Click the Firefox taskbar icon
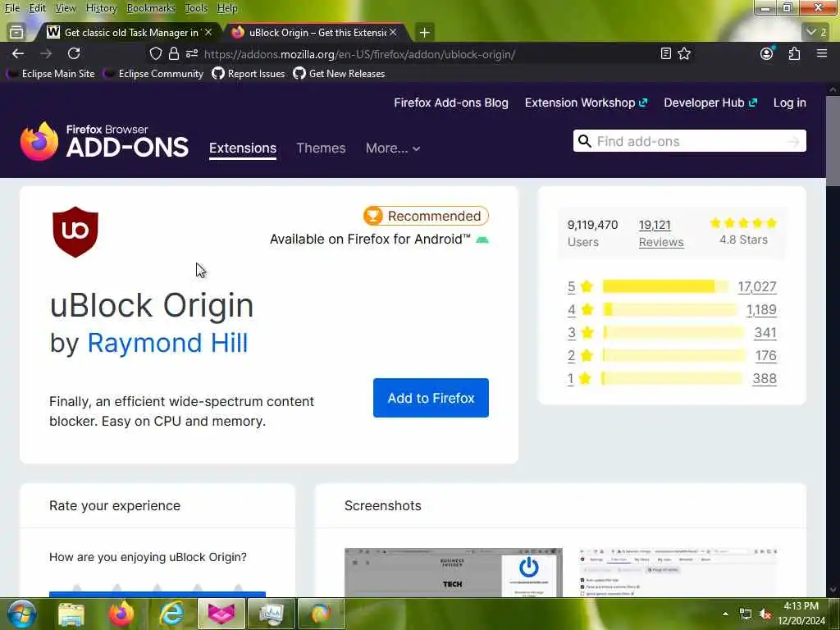Viewport: 840px width, 630px height. tap(121, 614)
